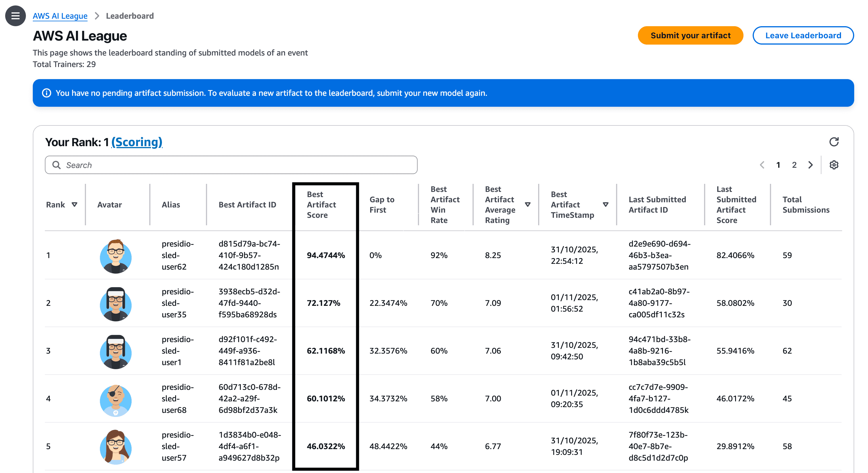Sort by Rank column arrow
868x473 pixels.
(x=74, y=205)
